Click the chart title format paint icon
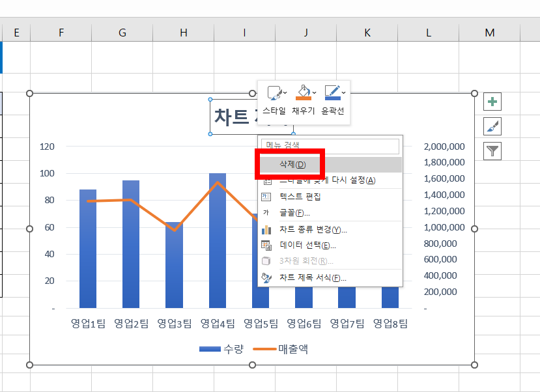Image resolution: width=540 pixels, height=392 pixels. point(266,277)
